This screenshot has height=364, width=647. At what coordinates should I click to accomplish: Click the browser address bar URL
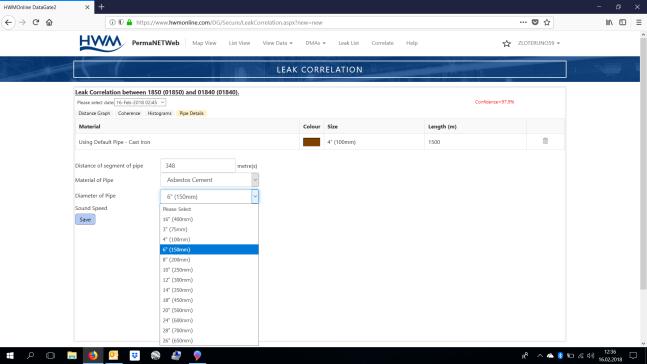(x=229, y=22)
